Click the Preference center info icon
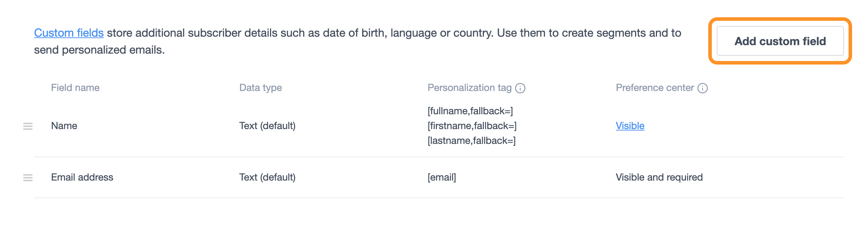Screen dimensions: 868x225 [703, 88]
